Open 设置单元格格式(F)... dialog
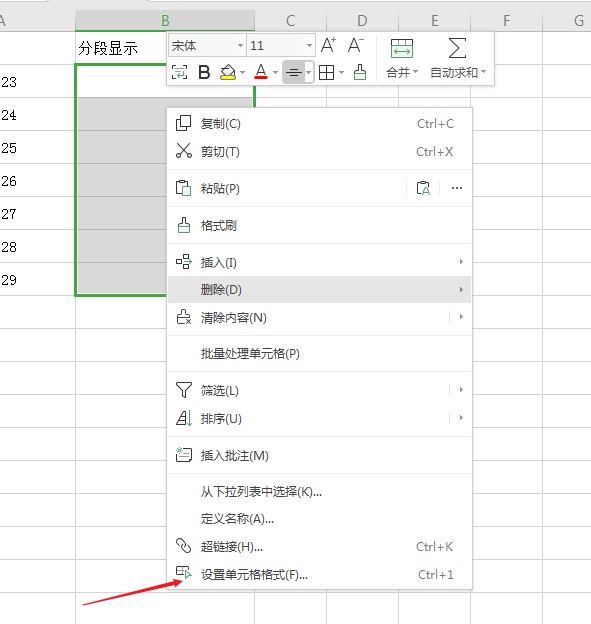Viewport: 591px width, 624px height. pos(320,575)
